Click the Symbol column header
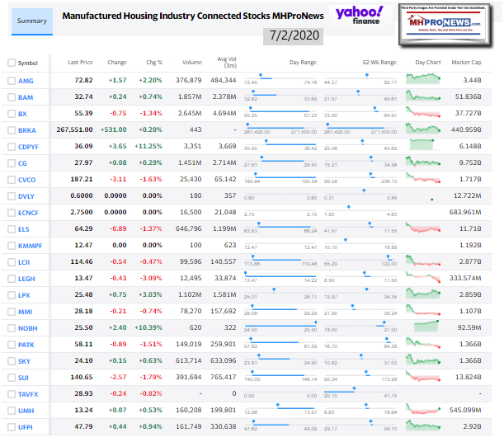The height and width of the screenshot is (442, 504). (x=28, y=63)
